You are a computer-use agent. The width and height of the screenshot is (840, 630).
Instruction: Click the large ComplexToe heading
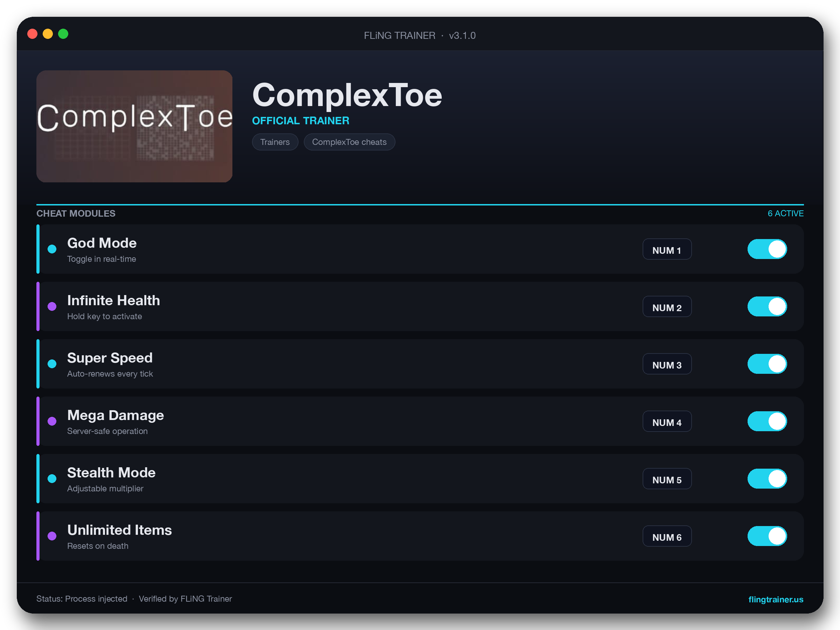click(x=347, y=95)
